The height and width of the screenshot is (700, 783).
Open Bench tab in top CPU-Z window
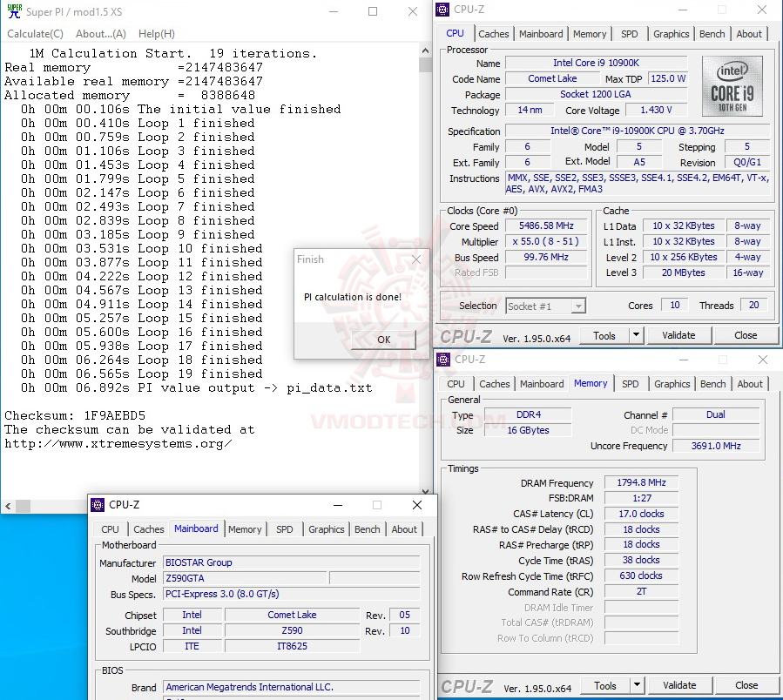click(x=712, y=34)
